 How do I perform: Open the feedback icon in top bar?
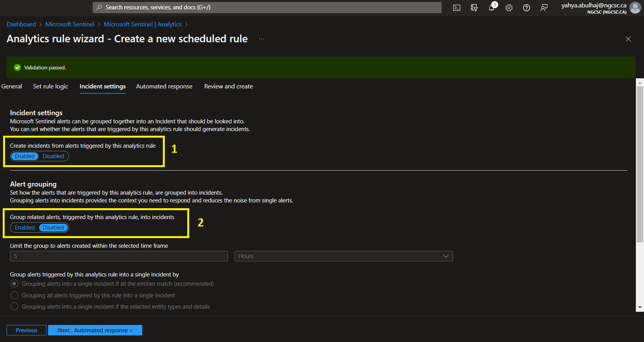[544, 8]
